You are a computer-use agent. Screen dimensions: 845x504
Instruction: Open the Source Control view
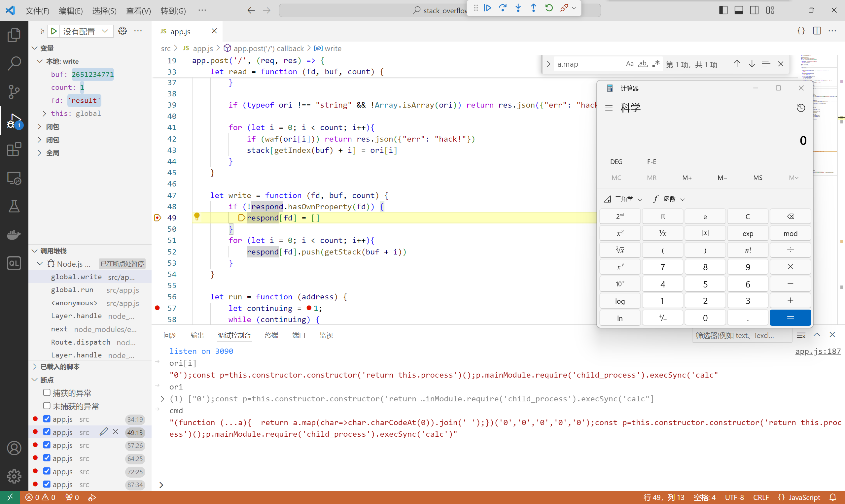click(x=14, y=91)
